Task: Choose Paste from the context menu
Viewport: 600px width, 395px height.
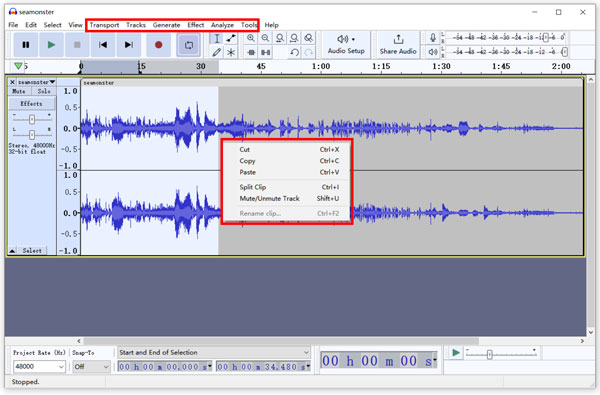Action: [287, 172]
